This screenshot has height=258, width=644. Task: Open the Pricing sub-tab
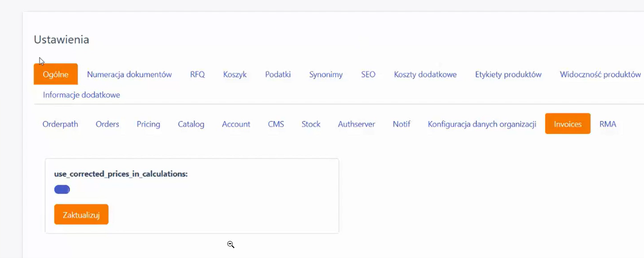(148, 124)
